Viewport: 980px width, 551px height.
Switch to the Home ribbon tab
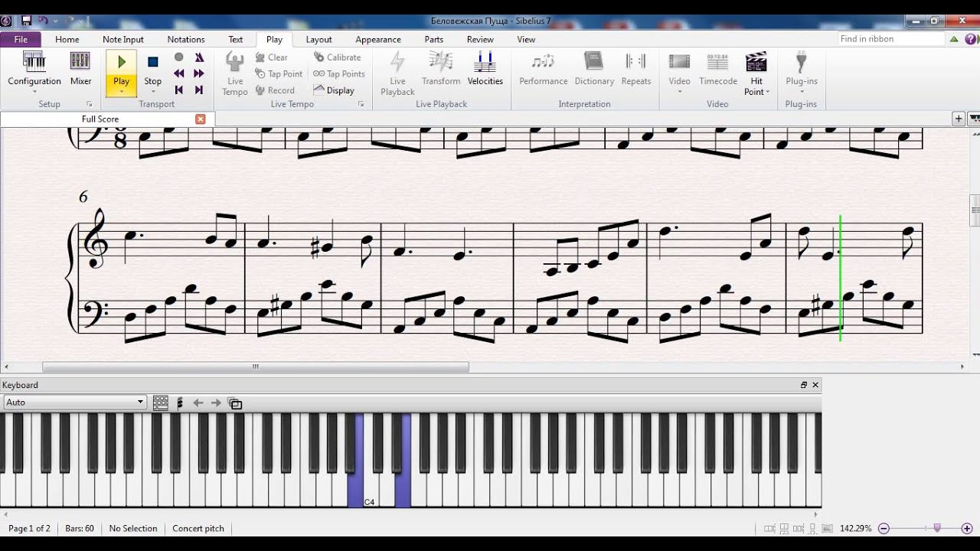(x=67, y=39)
